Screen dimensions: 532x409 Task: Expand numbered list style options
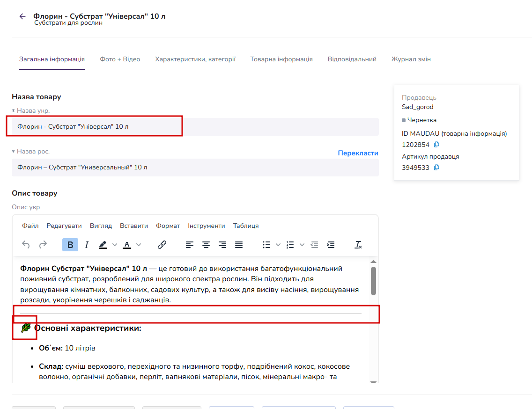302,245
